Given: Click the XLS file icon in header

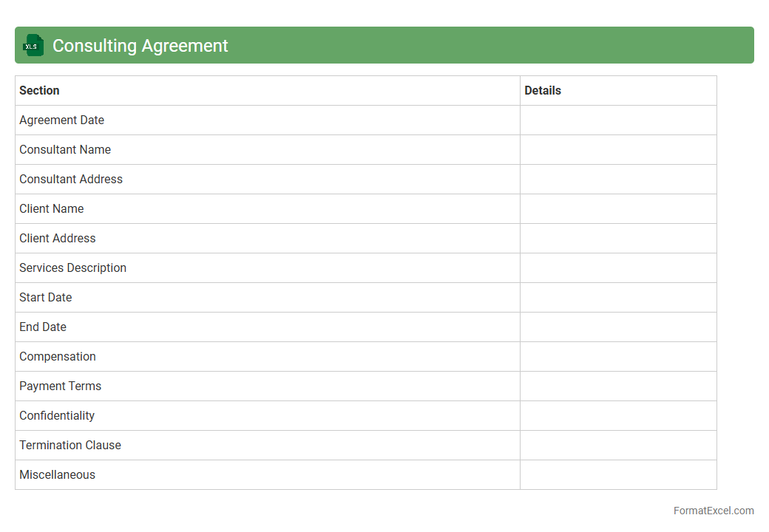Looking at the screenshot, I should pyautogui.click(x=33, y=46).
